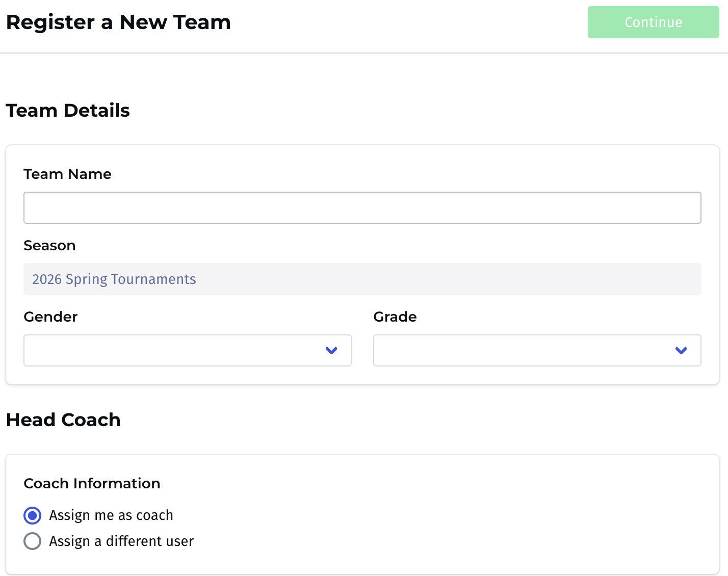The height and width of the screenshot is (576, 728).
Task: Click the Grade dropdown chevron arrow
Action: pos(681,350)
